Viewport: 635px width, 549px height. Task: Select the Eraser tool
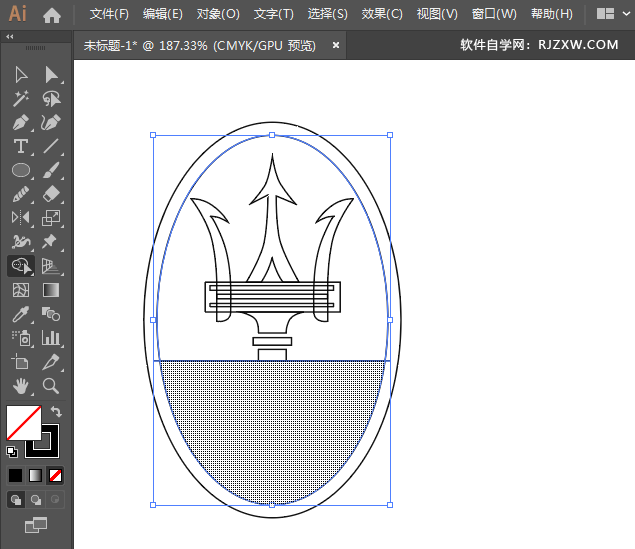pos(51,194)
